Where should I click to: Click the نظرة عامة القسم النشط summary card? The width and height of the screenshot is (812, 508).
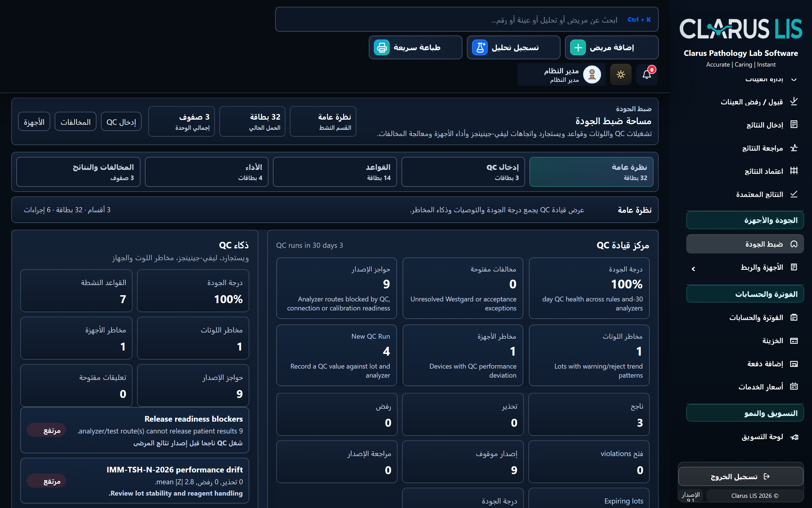(323, 121)
